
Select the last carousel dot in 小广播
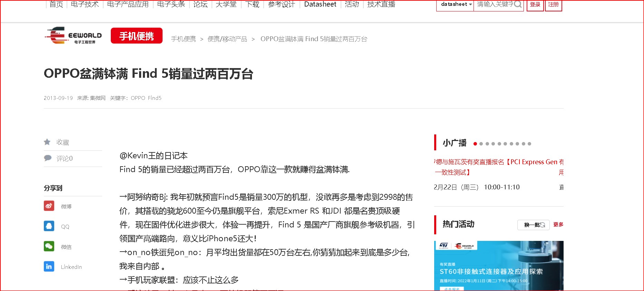pyautogui.click(x=529, y=144)
